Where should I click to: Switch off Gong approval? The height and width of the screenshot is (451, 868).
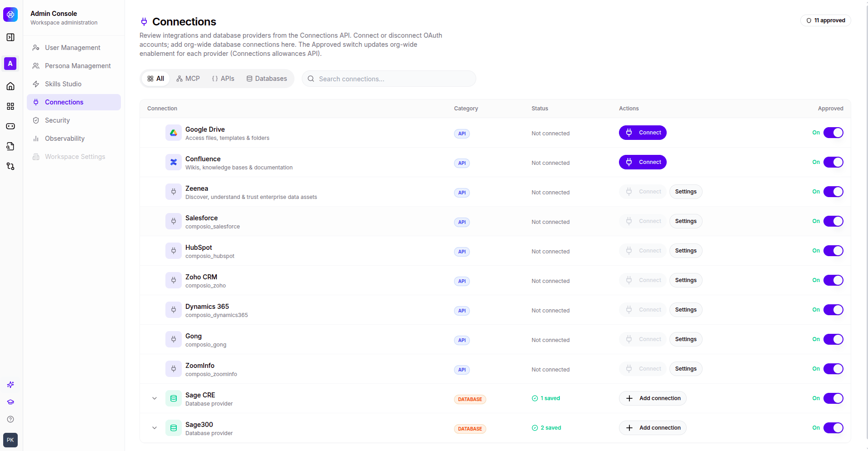pyautogui.click(x=833, y=339)
